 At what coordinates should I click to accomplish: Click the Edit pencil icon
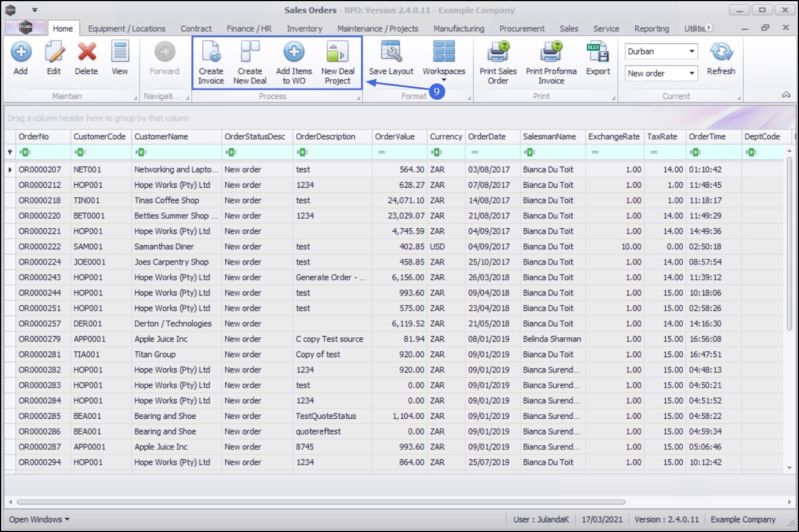click(54, 52)
